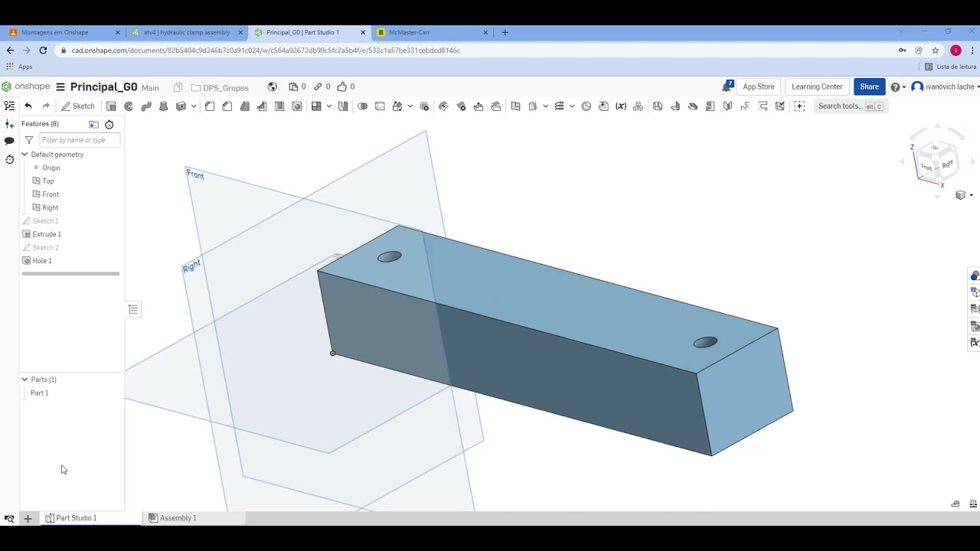Screen dimensions: 980x551
Task: Open dropdown next to Transform tool
Action: [410, 106]
